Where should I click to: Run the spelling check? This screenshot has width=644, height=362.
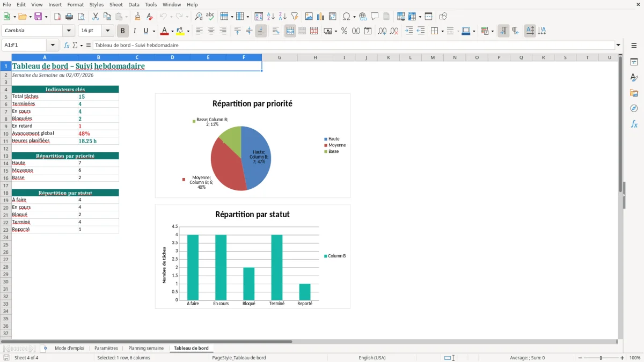coord(210,17)
